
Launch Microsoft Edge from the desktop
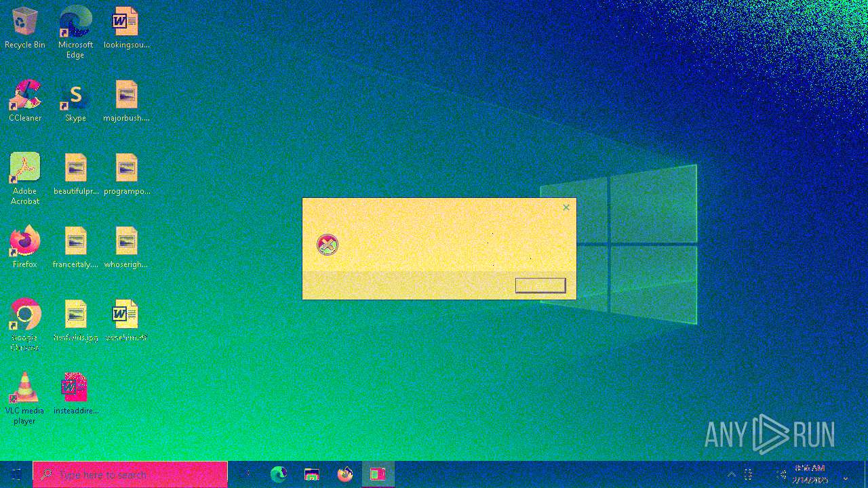(75, 33)
